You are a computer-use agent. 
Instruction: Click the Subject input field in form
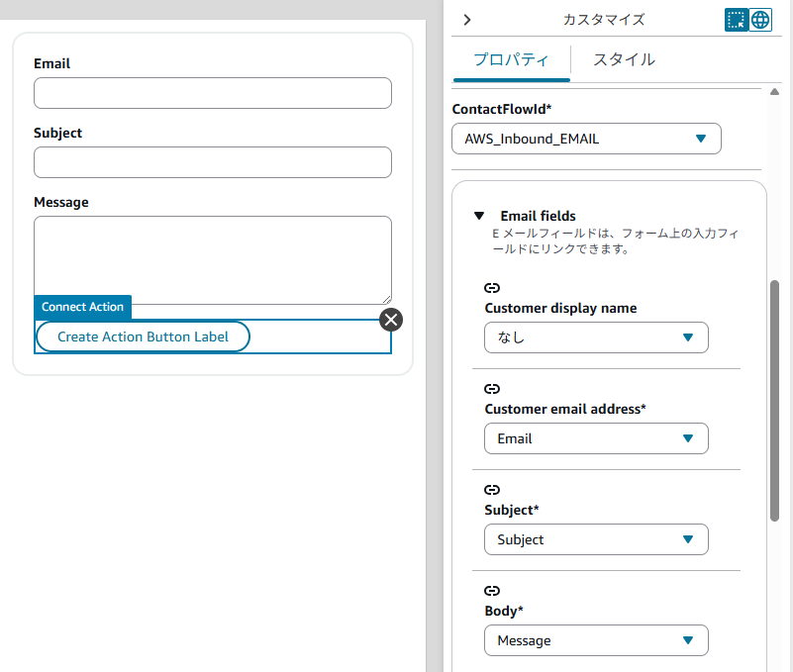point(213,162)
